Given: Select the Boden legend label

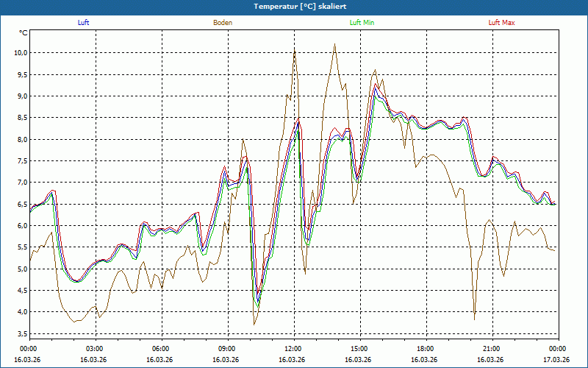Looking at the screenshot, I should click(223, 23).
